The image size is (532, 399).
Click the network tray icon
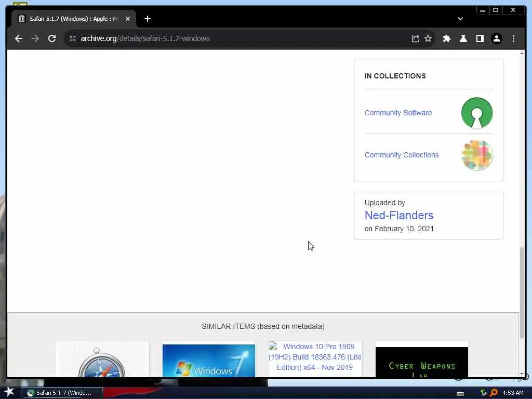pyautogui.click(x=484, y=393)
